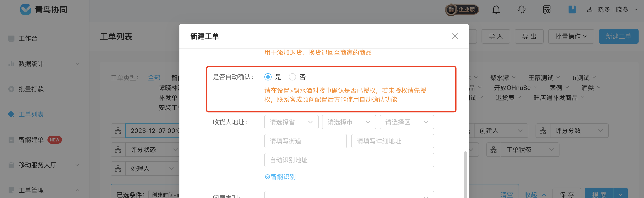Click the smiley icon next to 智能识别
This screenshot has height=198, width=644.
pyautogui.click(x=267, y=177)
